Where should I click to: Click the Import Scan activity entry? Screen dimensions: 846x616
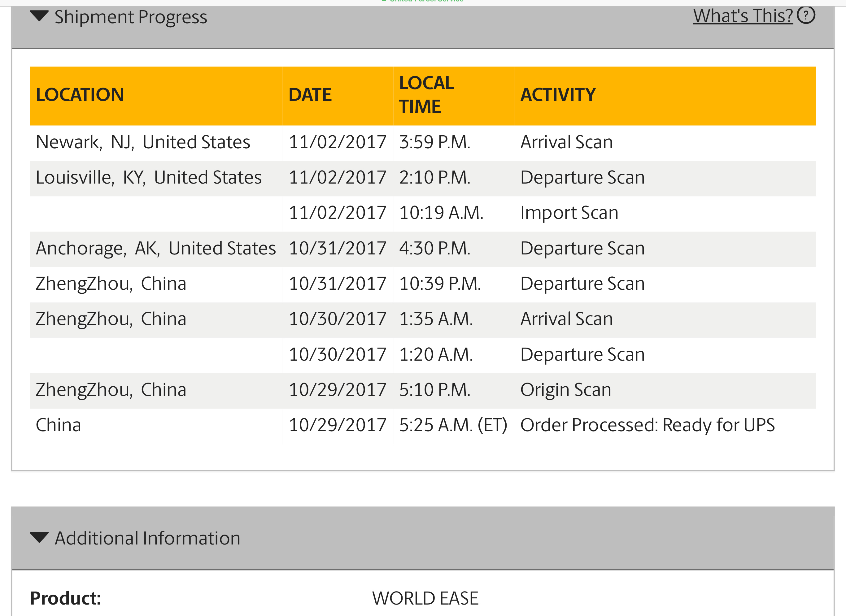click(x=569, y=213)
